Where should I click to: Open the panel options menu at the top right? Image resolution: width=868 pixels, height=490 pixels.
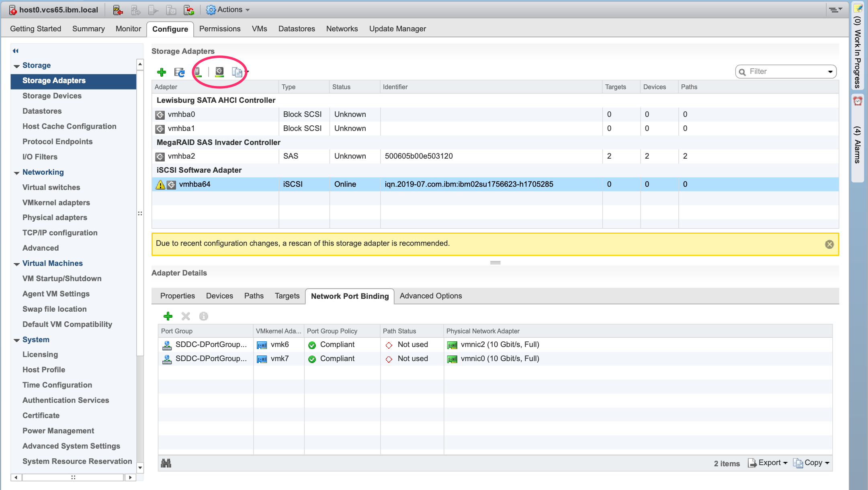[835, 10]
